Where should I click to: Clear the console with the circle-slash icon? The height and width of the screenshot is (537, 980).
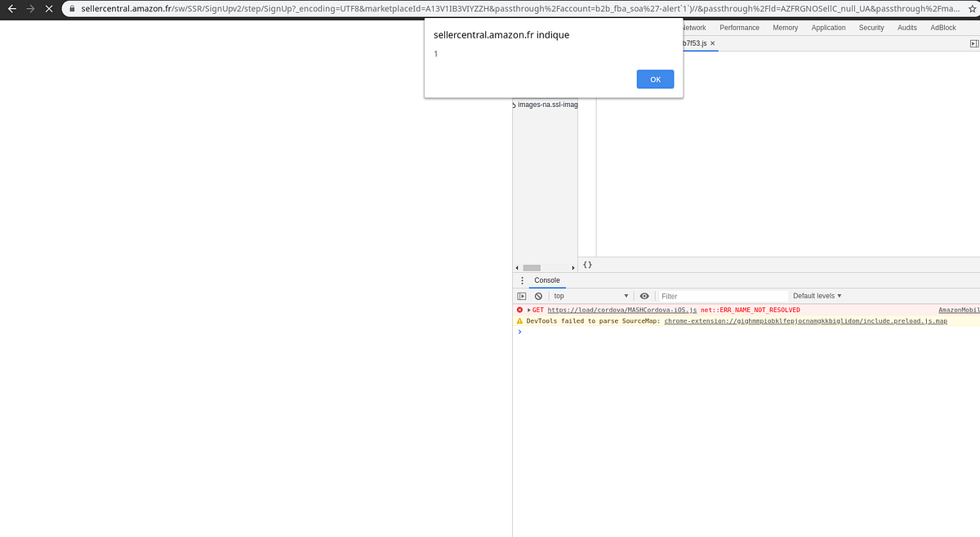tap(537, 295)
